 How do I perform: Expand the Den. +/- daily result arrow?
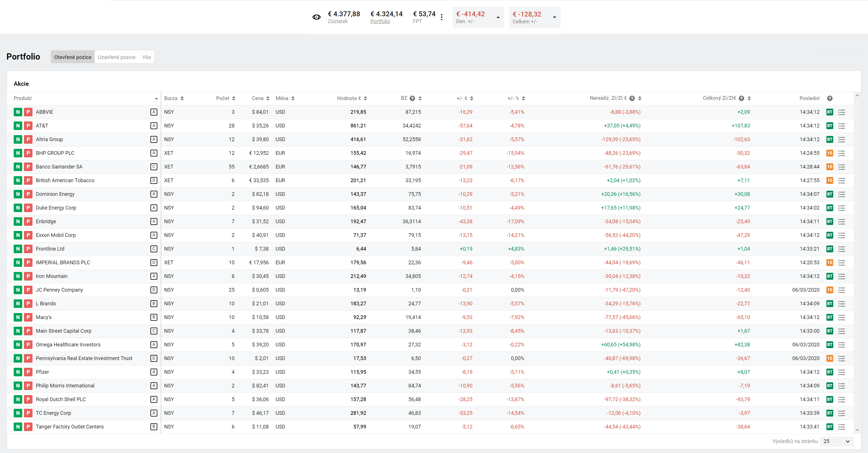point(498,17)
